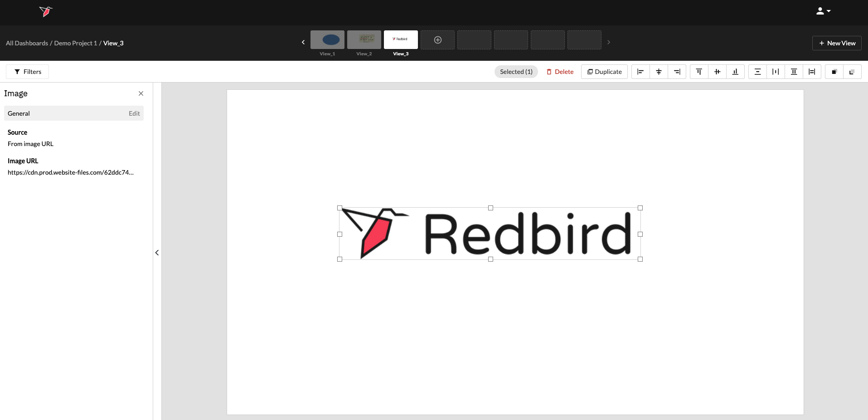Distribute selection horizontally
Screen dimensions: 868x420
tap(776, 72)
